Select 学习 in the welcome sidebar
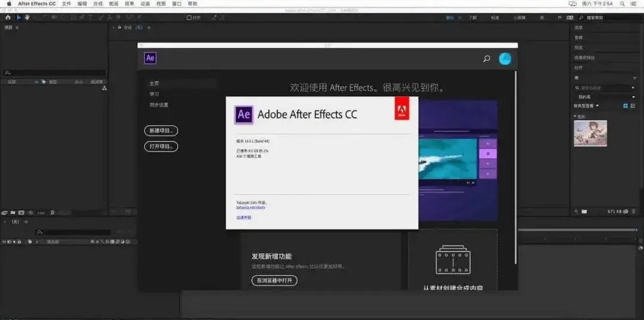The height and width of the screenshot is (320, 644). 154,94
